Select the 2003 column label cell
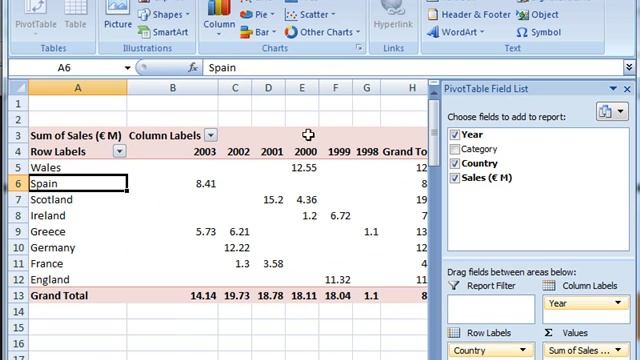This screenshot has width=640, height=360. [173, 151]
